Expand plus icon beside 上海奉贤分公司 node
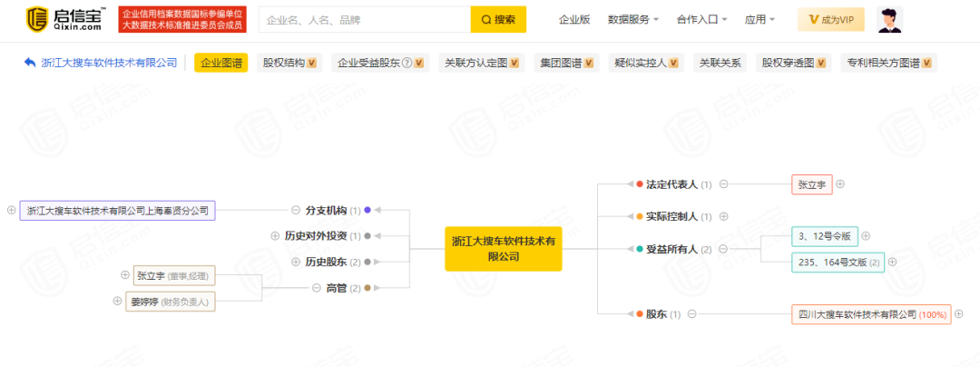Screen dimensions: 980x367 coord(11,210)
